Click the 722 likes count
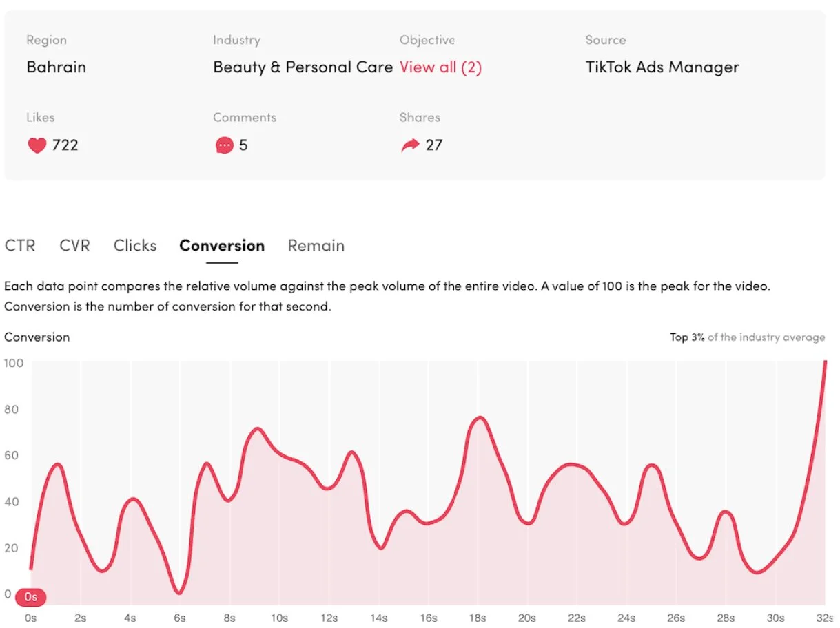840x628 pixels. point(65,145)
